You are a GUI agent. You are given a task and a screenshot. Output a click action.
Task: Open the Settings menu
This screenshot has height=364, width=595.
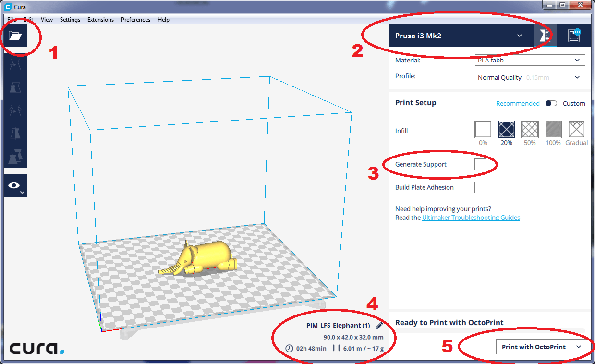(70, 20)
